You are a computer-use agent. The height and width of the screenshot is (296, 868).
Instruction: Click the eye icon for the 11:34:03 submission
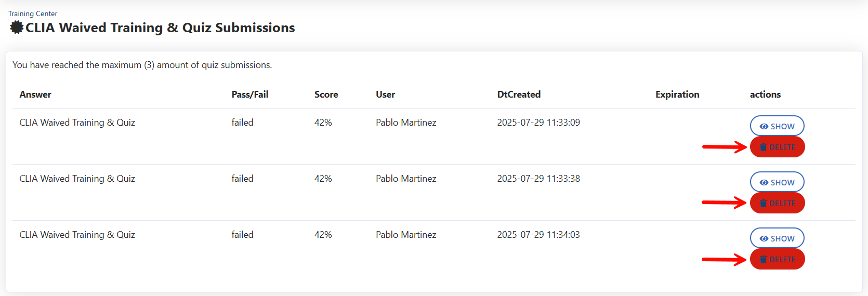tap(764, 239)
